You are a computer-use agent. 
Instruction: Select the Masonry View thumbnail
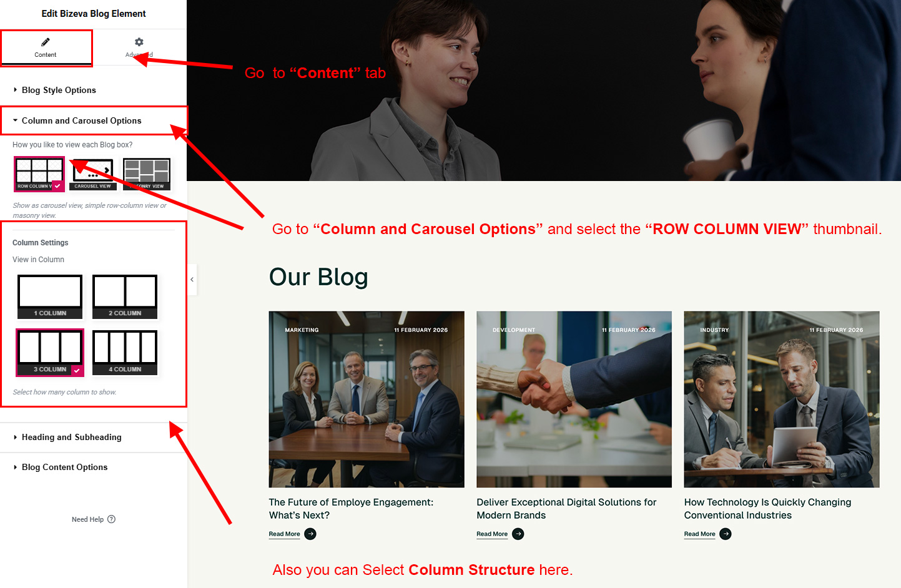pos(147,174)
